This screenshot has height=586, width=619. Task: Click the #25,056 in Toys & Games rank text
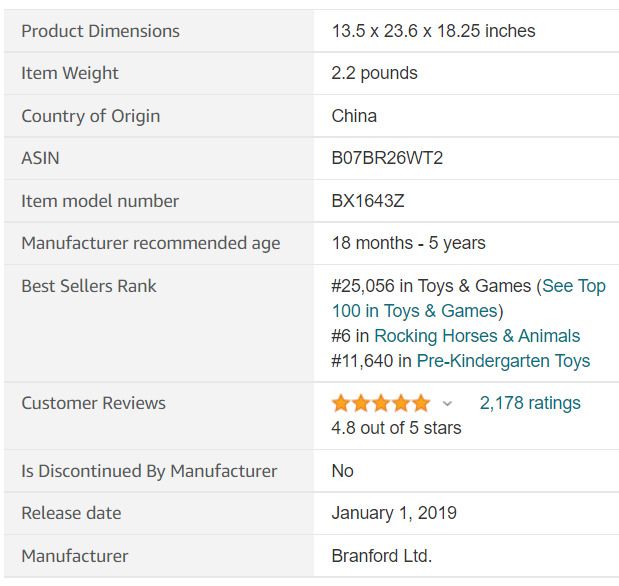pos(431,286)
